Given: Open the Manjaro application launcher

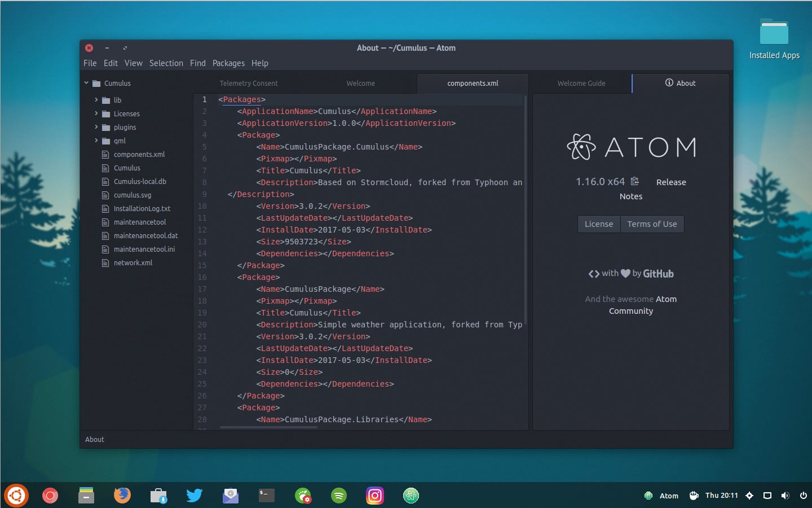Looking at the screenshot, I should tap(16, 495).
